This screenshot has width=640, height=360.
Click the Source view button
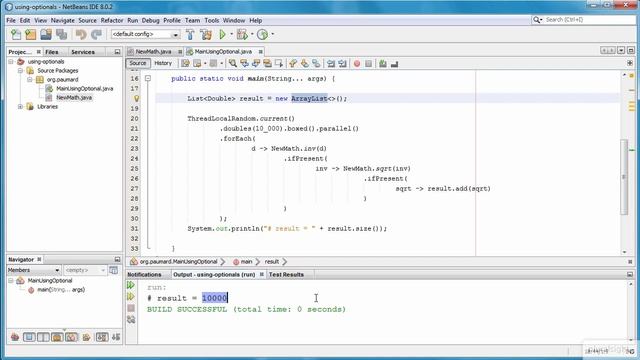pyautogui.click(x=138, y=63)
